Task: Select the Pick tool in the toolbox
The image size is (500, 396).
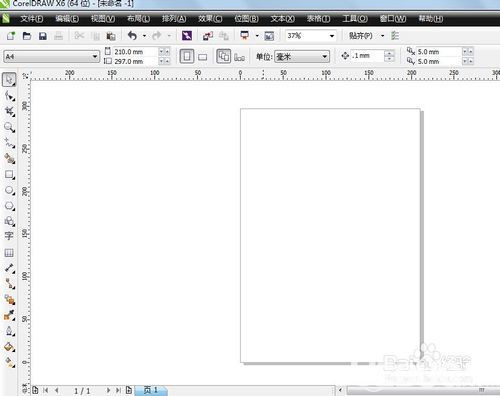Action: click(9, 80)
